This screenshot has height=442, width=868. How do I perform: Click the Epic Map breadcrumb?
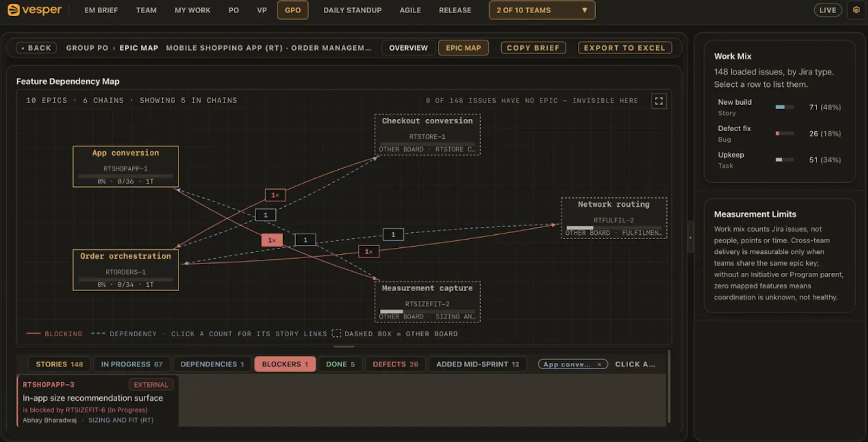pyautogui.click(x=139, y=48)
